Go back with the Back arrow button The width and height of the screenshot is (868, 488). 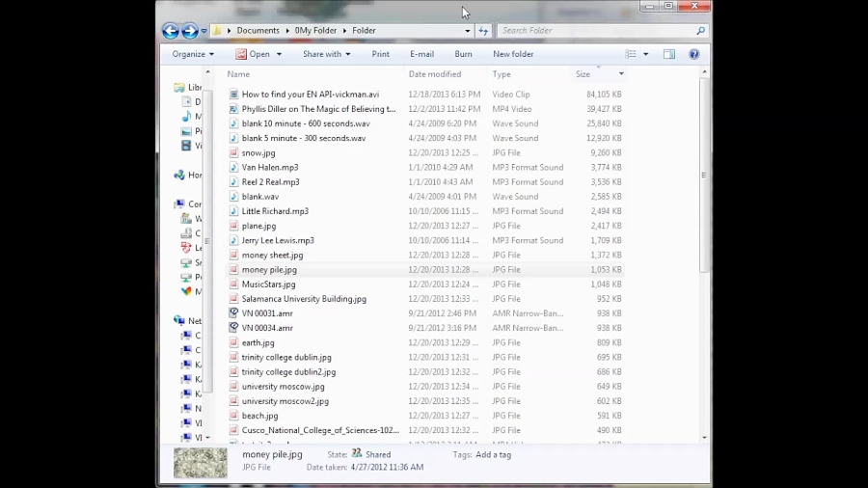pyautogui.click(x=171, y=31)
